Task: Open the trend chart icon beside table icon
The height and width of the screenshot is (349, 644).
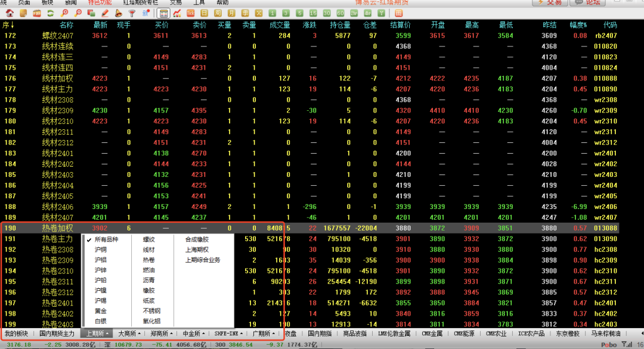Action: coord(177,13)
